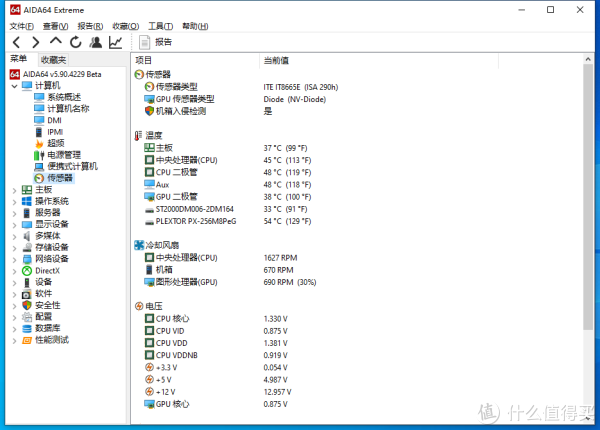Select the CPU 核心 voltage row
Image resolution: width=600 pixels, height=430 pixels.
coord(216,319)
